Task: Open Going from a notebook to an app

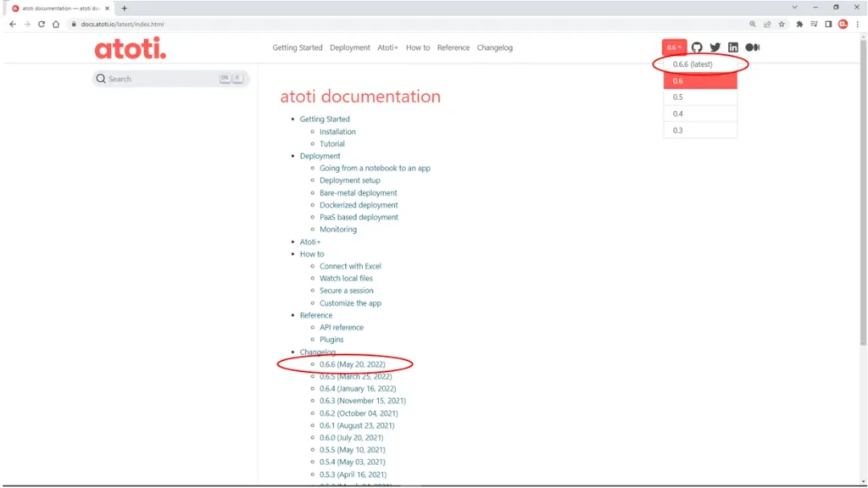Action: point(375,169)
